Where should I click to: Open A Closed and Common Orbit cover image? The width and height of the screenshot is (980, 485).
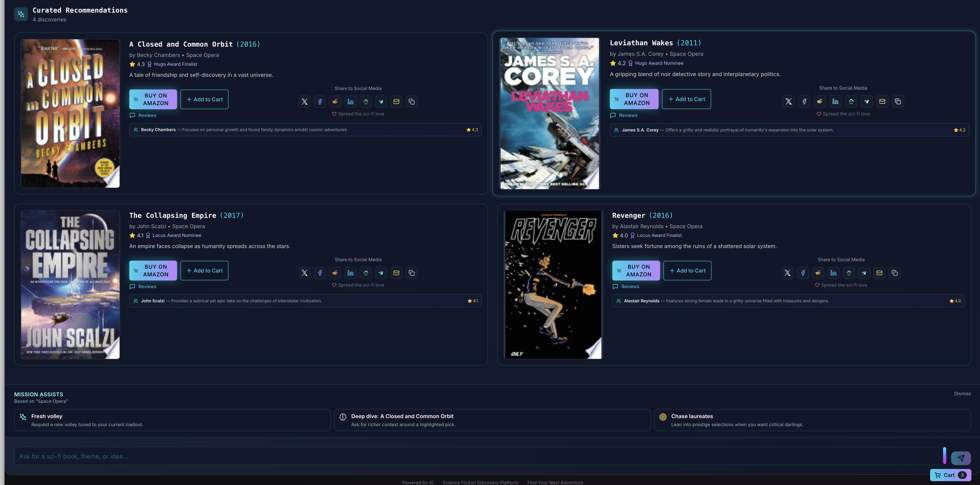(x=70, y=113)
